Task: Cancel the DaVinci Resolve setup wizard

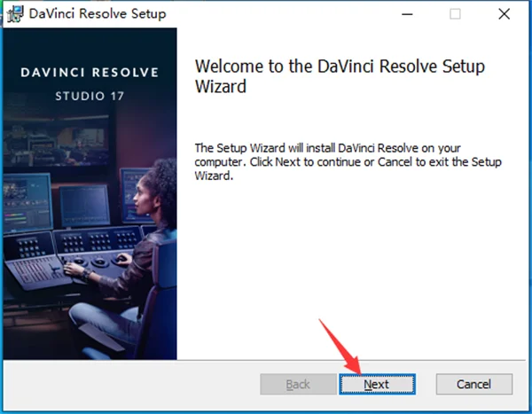Action: [474, 384]
